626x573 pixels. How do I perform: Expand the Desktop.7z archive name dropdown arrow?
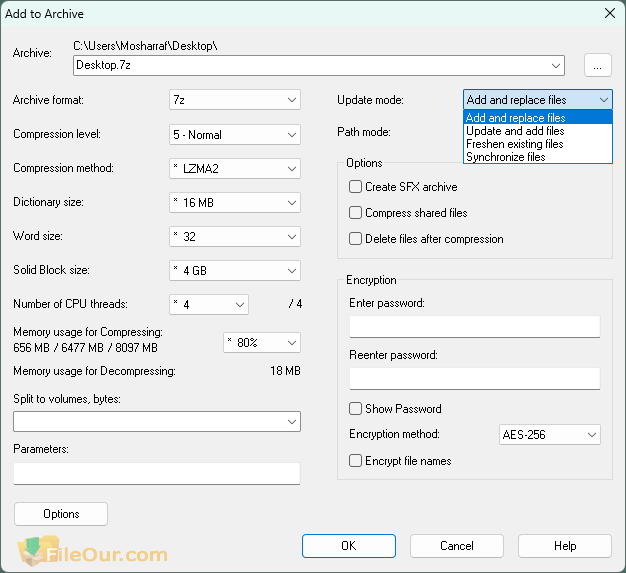point(555,65)
